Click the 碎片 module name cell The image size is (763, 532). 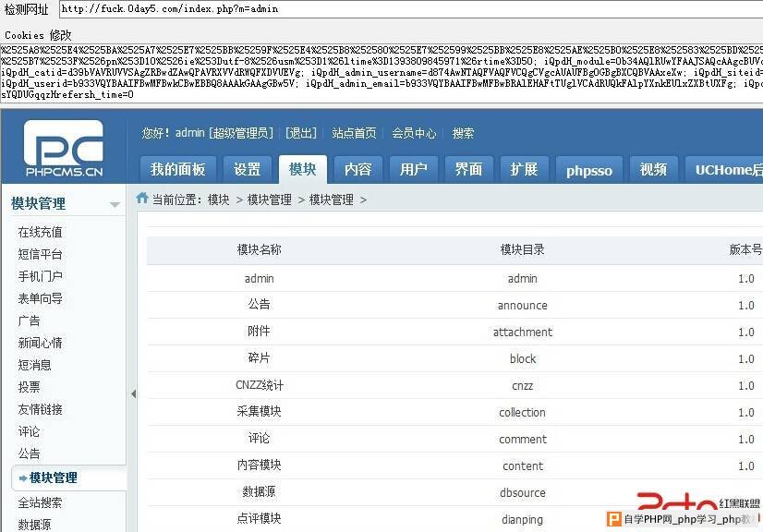pos(259,357)
